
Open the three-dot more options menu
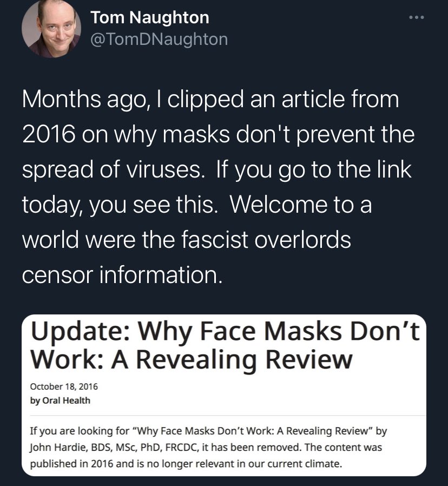coord(417,17)
